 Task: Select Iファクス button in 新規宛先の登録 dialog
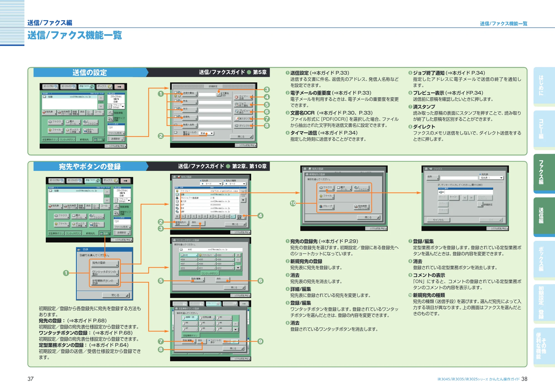coord(361,188)
